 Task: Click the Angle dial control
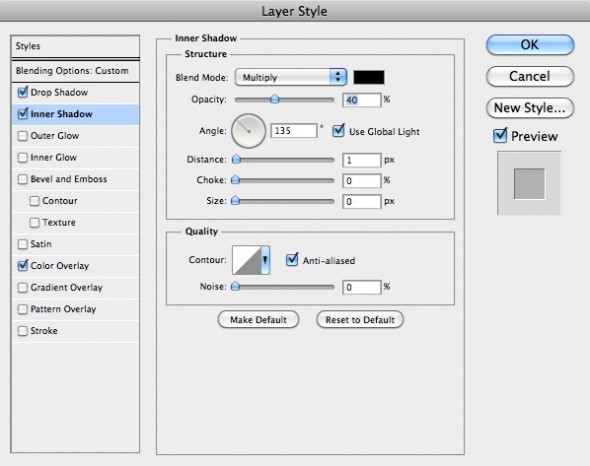click(x=248, y=131)
